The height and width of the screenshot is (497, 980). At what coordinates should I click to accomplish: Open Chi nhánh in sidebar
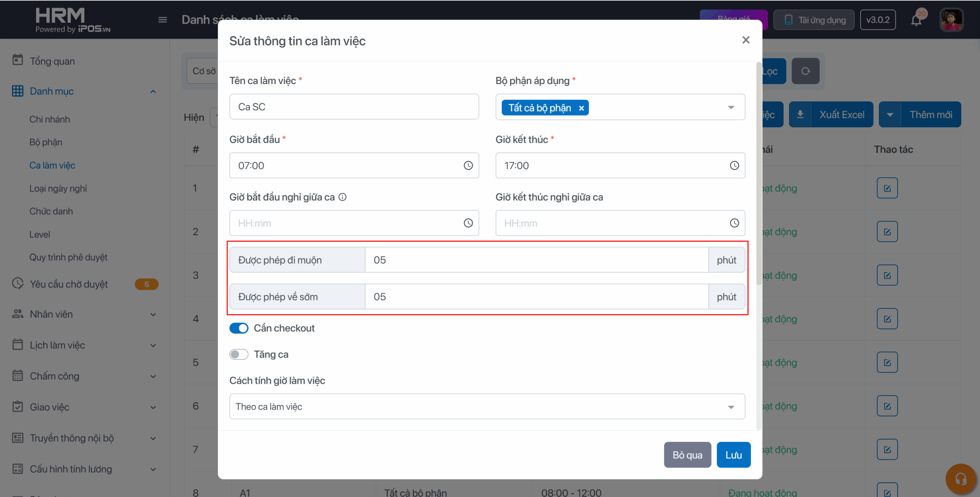(50, 119)
